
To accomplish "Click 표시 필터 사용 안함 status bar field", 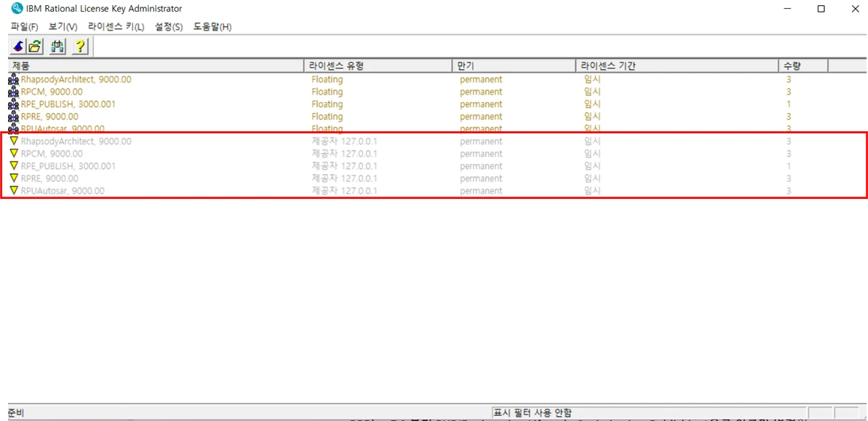I will pos(648,413).
